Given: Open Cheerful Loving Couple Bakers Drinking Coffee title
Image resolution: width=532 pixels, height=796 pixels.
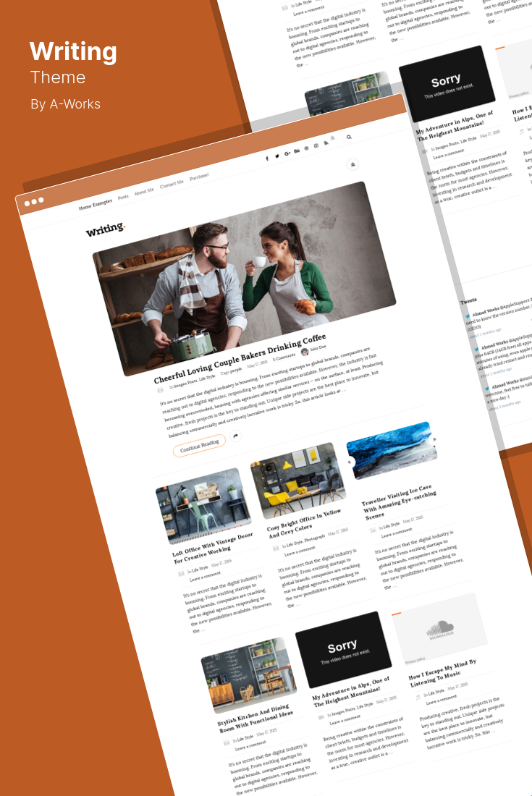Looking at the screenshot, I should pos(240,359).
